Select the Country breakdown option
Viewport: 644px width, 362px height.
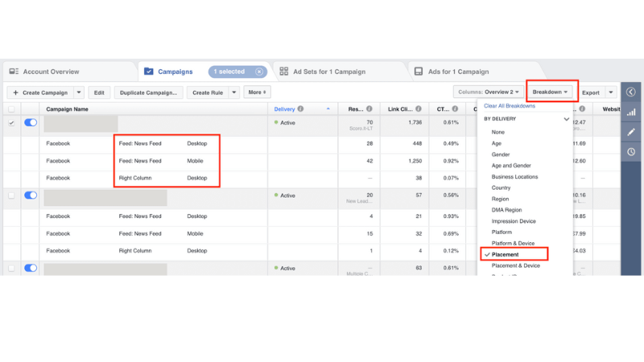tap(501, 187)
